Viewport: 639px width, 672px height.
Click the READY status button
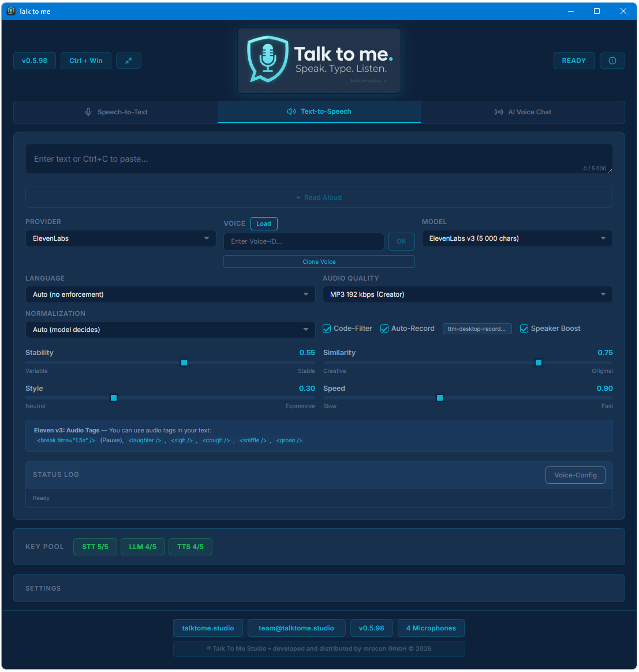574,61
